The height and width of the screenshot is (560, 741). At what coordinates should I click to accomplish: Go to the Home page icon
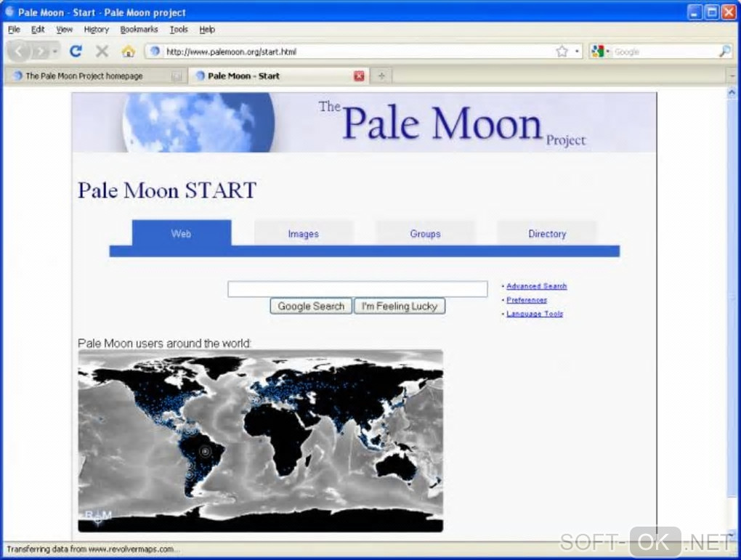pos(128,52)
